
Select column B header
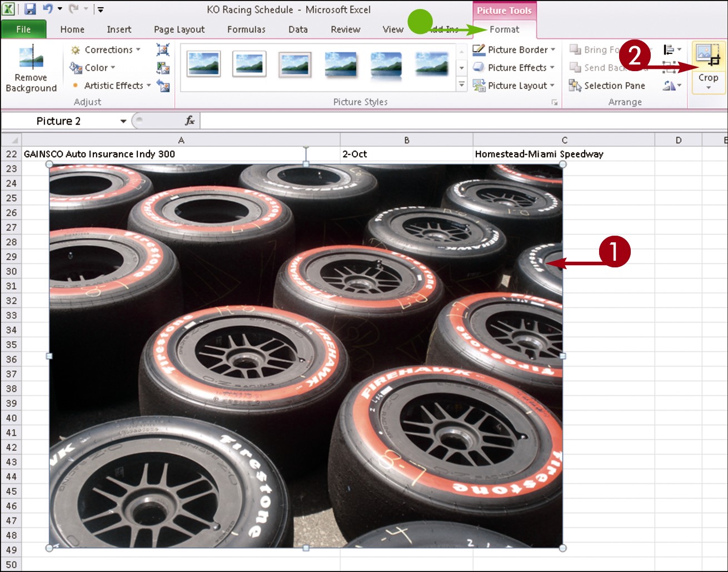pos(407,140)
